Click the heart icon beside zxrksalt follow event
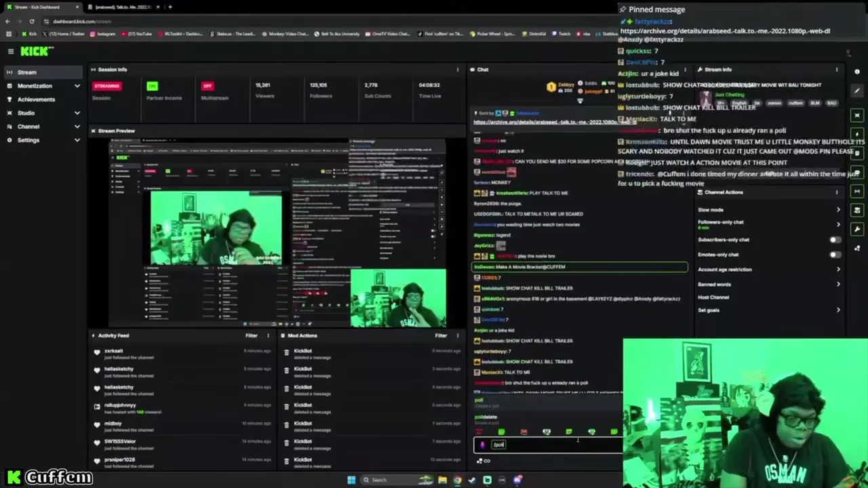Screen dimensions: 868x488 pos(97,352)
